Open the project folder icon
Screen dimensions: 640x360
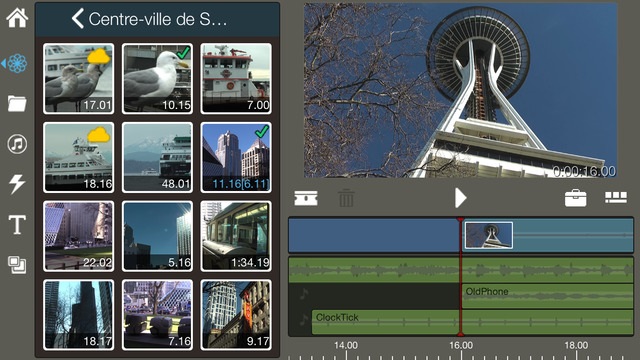click(x=17, y=104)
